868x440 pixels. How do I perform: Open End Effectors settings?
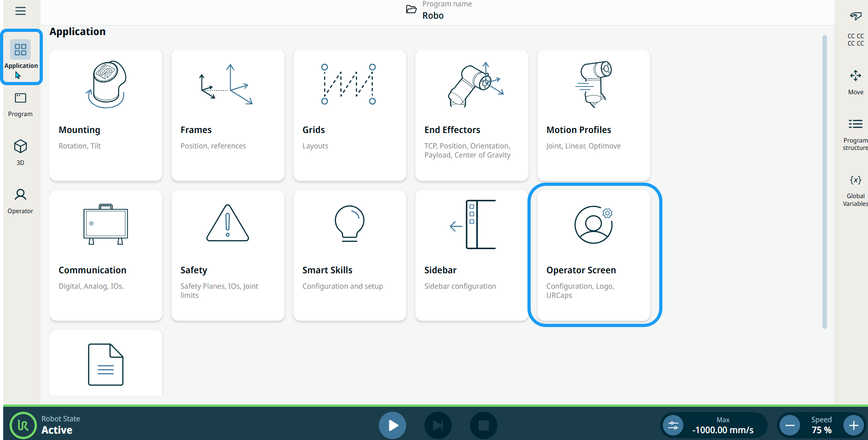coord(471,115)
